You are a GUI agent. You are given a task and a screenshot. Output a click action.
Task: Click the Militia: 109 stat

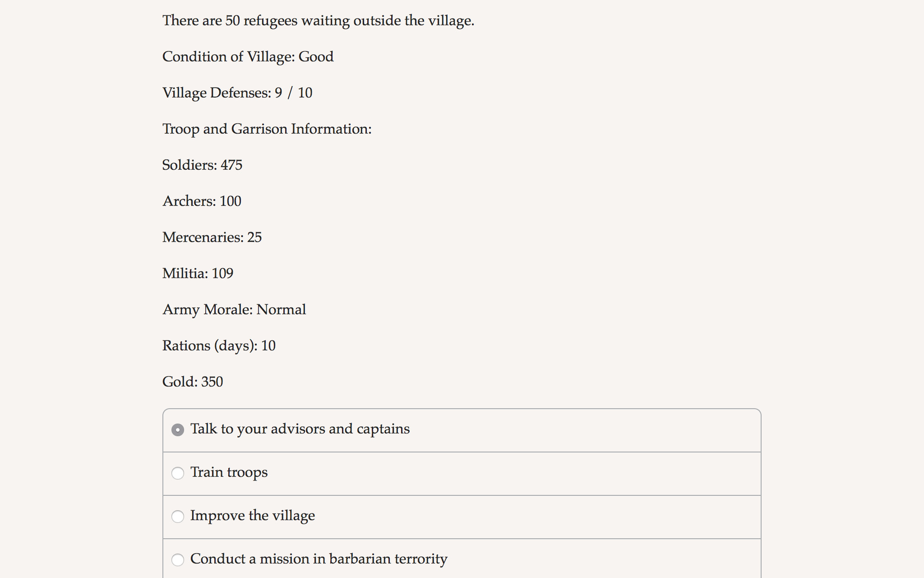coord(197,273)
